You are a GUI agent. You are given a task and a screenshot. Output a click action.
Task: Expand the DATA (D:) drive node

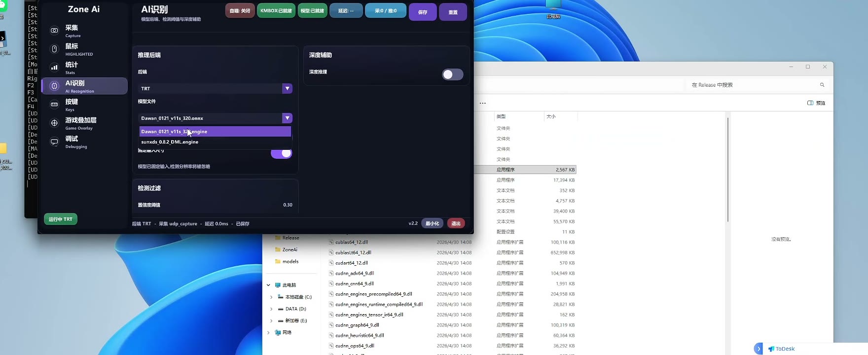point(271,309)
